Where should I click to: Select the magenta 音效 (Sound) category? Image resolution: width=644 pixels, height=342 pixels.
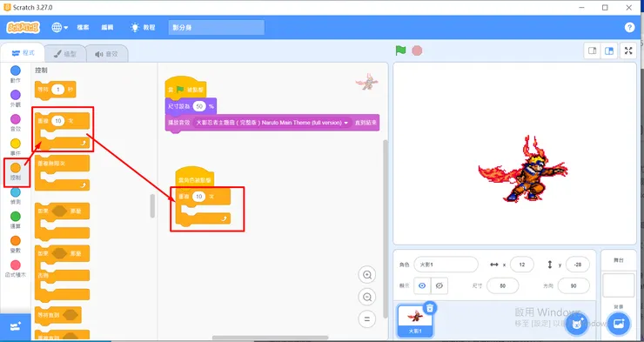tap(15, 123)
